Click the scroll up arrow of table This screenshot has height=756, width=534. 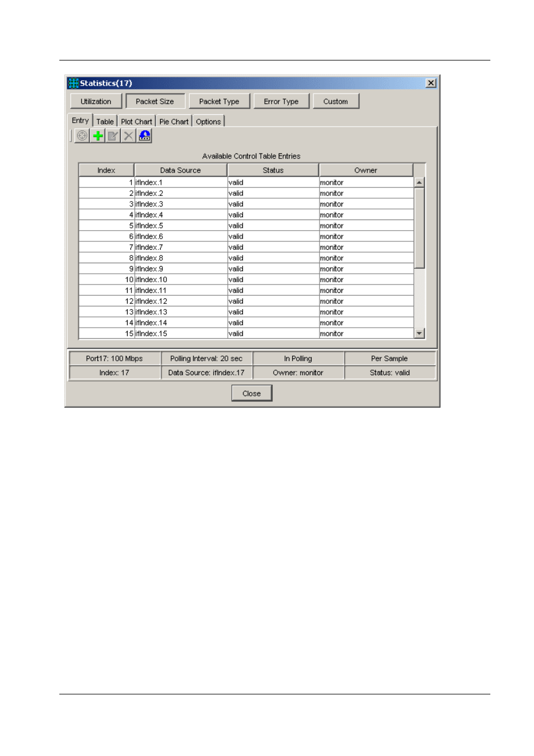point(419,183)
